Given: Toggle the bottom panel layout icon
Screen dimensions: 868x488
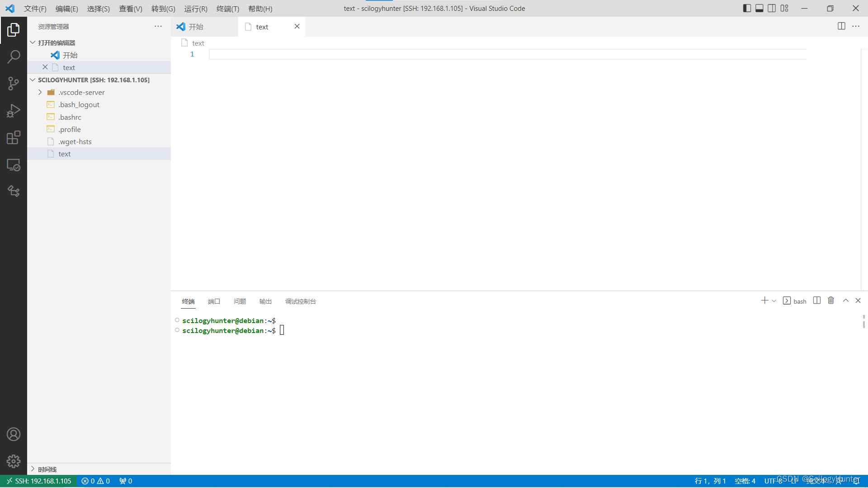Looking at the screenshot, I should coord(759,8).
